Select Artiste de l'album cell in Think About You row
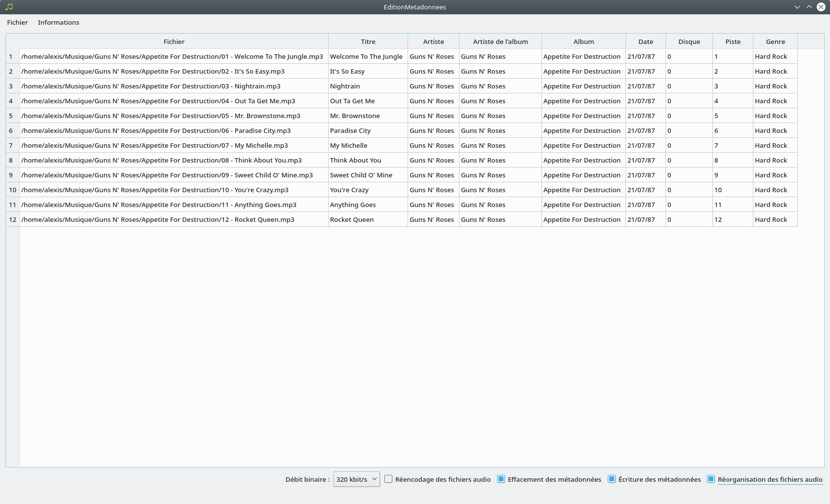Screen dimensions: 830x504 point(500,160)
